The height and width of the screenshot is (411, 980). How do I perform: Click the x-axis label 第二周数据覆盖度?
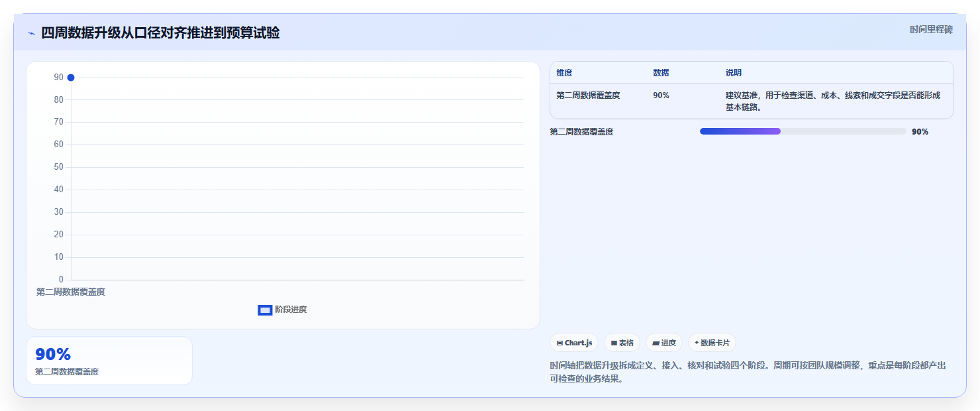[71, 292]
